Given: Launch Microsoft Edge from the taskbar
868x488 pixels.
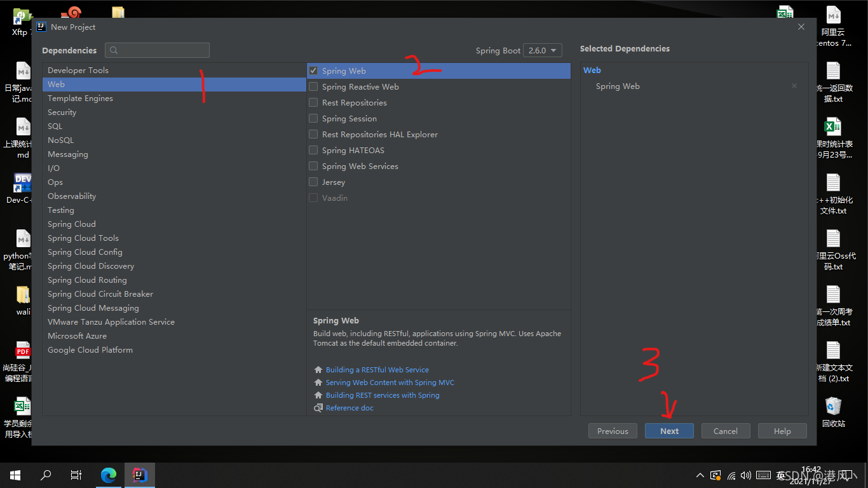Looking at the screenshot, I should (109, 475).
